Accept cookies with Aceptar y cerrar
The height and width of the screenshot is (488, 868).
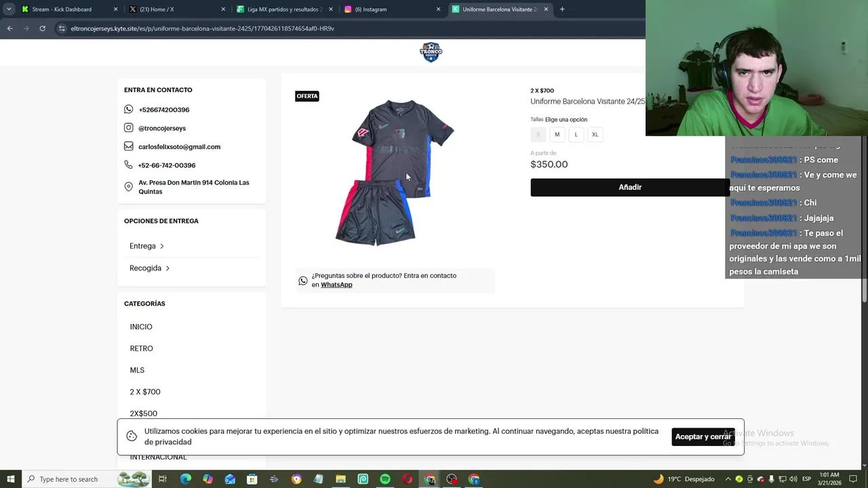coord(703,436)
